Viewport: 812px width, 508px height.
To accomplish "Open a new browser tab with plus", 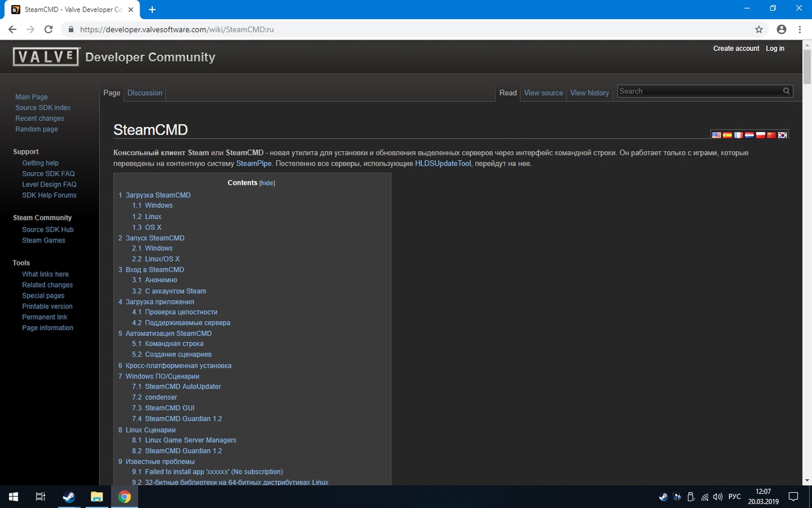I will coord(152,10).
